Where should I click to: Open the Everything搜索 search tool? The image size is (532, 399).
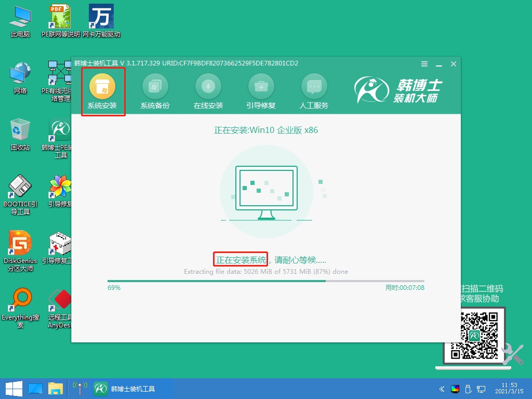tap(20, 301)
